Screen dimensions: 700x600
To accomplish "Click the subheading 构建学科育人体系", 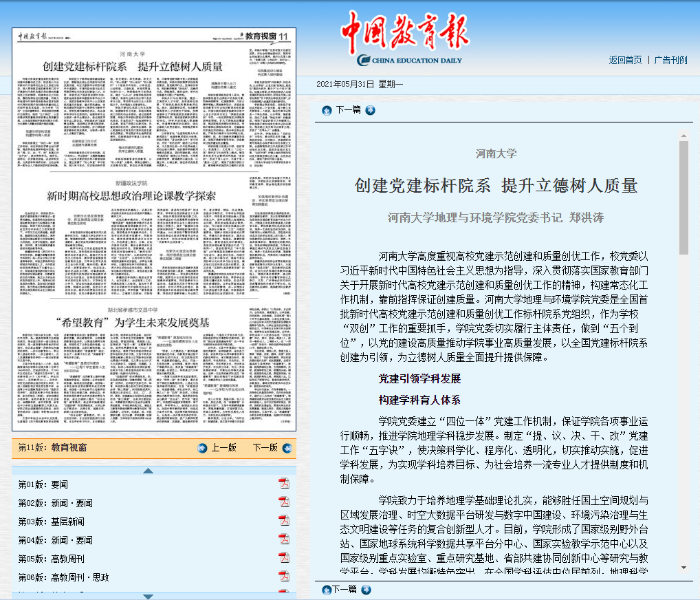I will pyautogui.click(x=419, y=400).
